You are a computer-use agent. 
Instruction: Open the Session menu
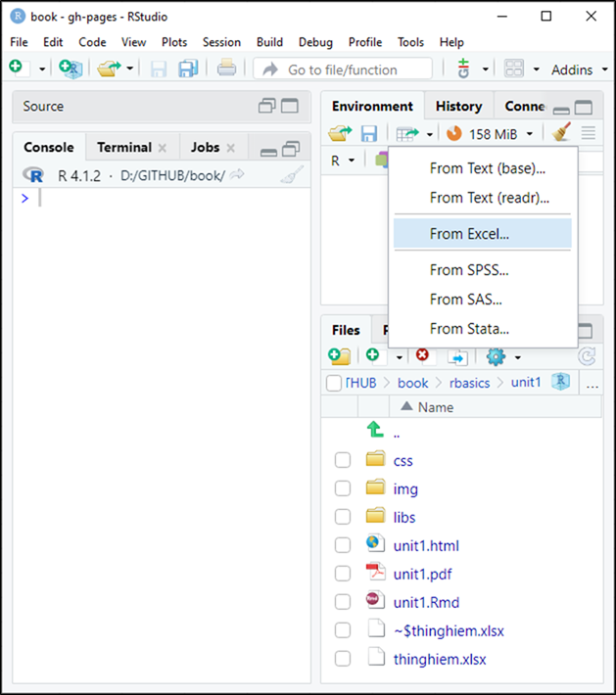221,42
